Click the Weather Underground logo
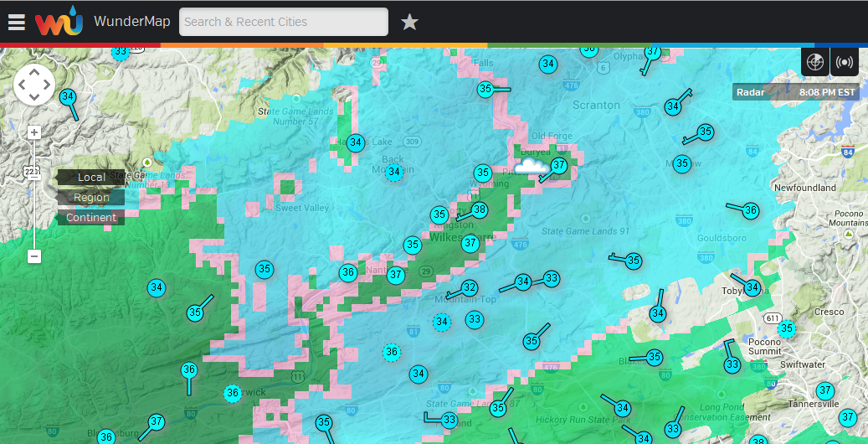The width and height of the screenshot is (868, 444). 59,22
